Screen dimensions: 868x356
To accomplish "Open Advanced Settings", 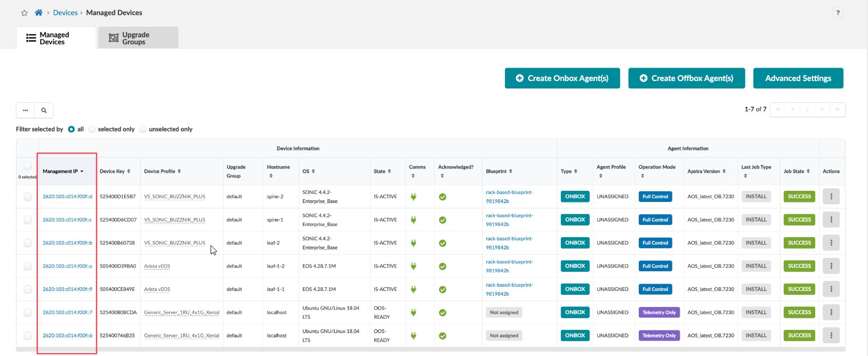I will [x=798, y=78].
